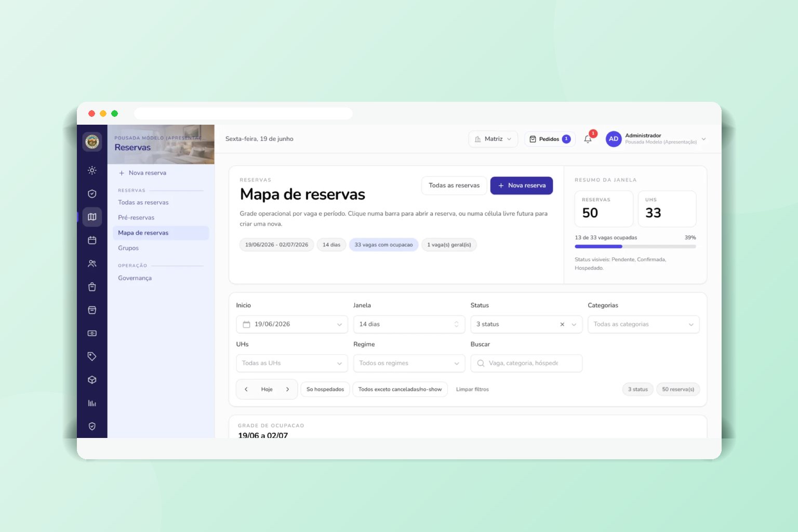798x532 pixels.
Task: Click the occupancy progress bar at 39%
Action: (x=635, y=246)
